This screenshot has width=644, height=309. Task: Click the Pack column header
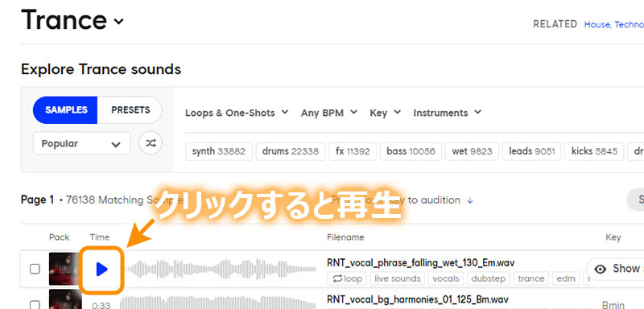(59, 237)
